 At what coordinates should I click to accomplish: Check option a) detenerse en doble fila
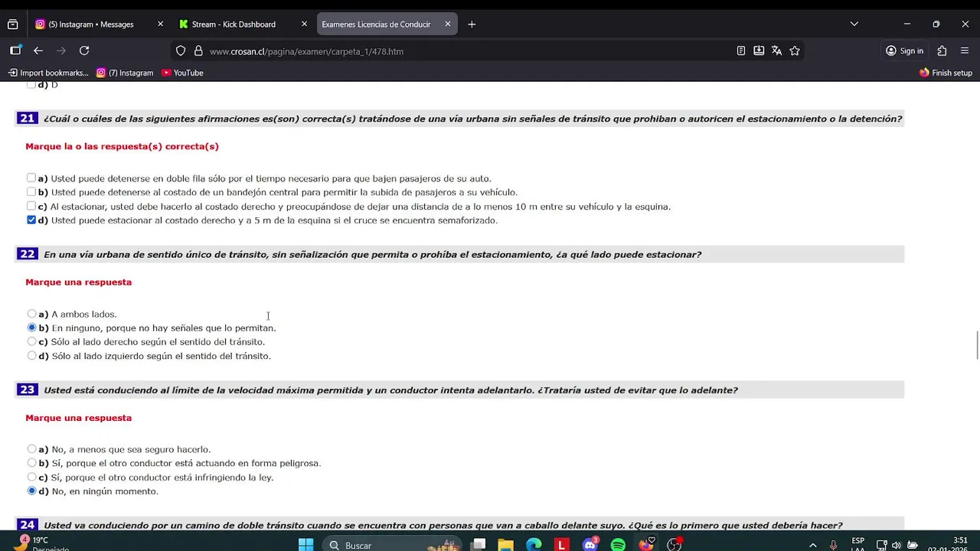pyautogui.click(x=31, y=178)
